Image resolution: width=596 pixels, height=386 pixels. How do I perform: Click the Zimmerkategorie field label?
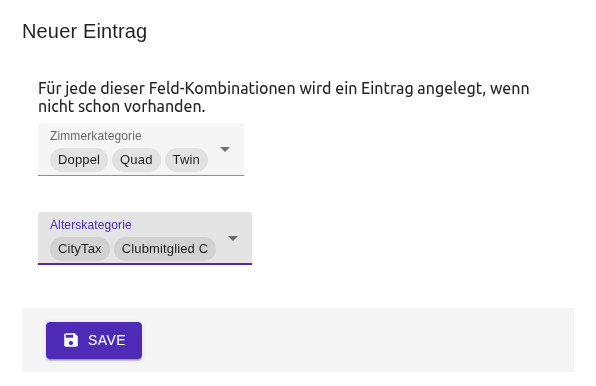point(96,136)
